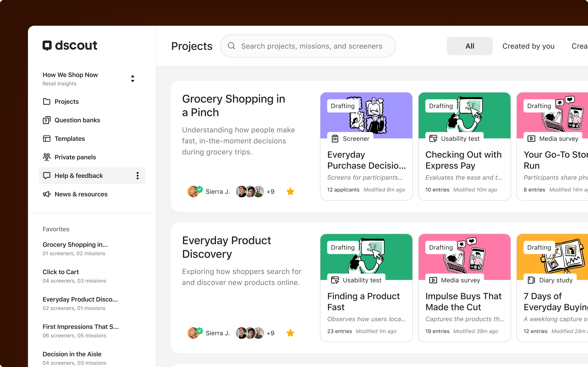Image resolution: width=588 pixels, height=367 pixels.
Task: Click the Templates layout icon
Action: (47, 139)
